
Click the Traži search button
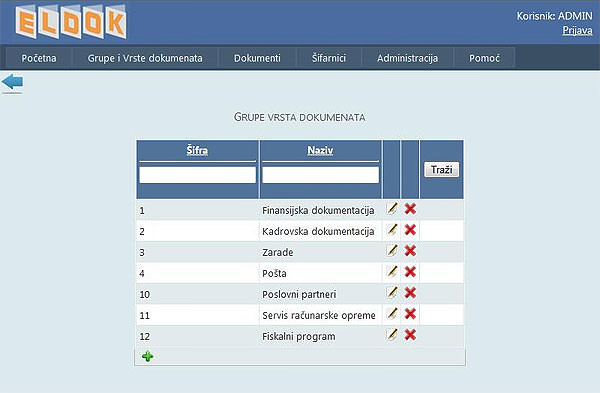click(442, 170)
